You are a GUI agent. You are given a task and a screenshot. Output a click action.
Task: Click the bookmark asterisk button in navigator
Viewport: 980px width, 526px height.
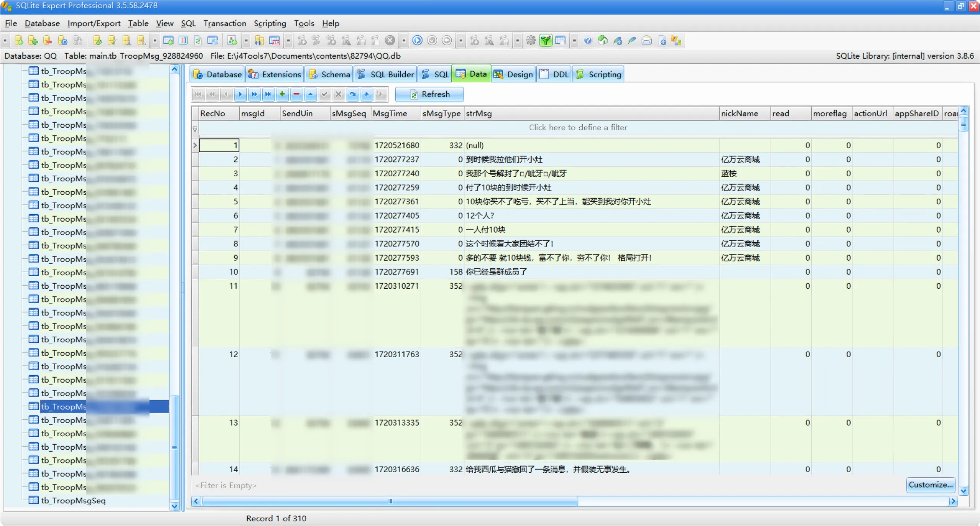click(367, 94)
